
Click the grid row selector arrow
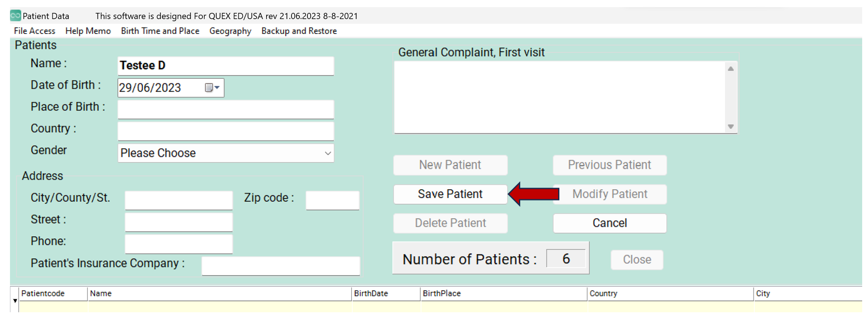click(x=15, y=301)
